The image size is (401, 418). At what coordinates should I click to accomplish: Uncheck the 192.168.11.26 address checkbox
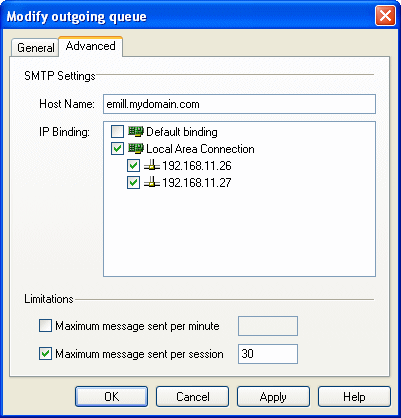(133, 166)
